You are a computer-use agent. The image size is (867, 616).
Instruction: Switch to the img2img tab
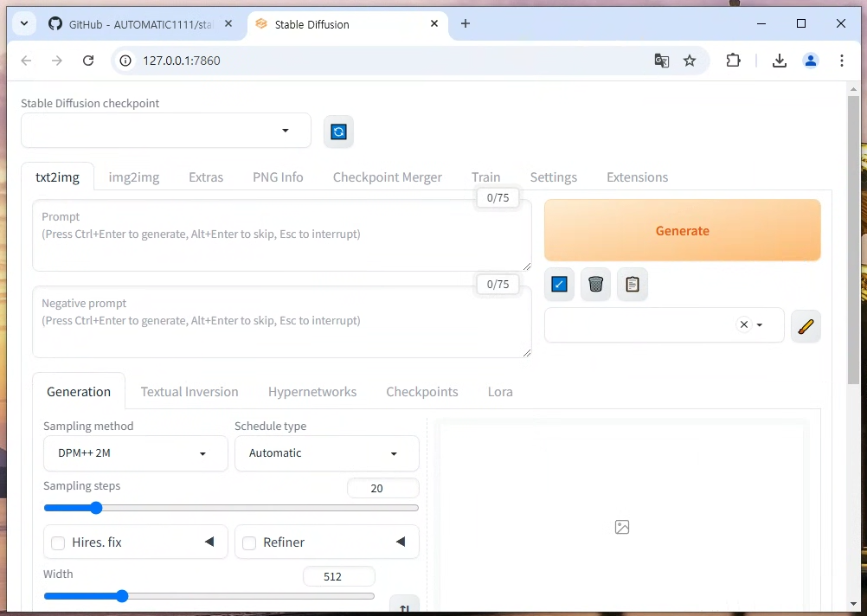pos(134,177)
